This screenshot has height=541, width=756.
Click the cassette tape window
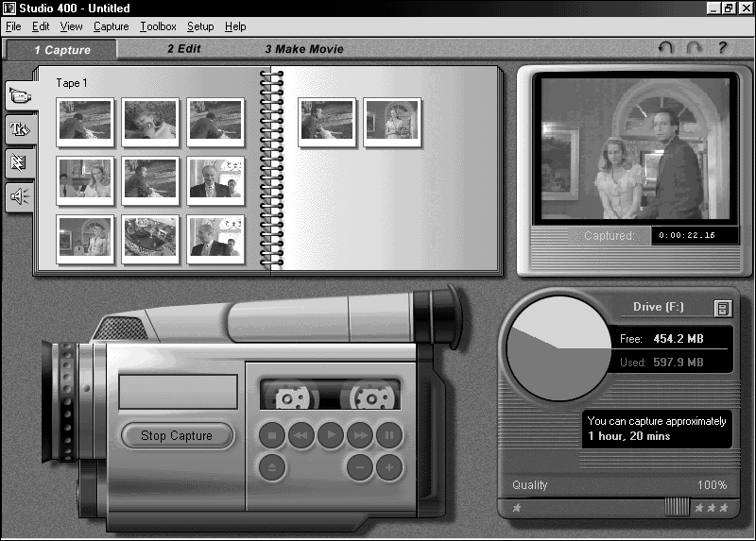pos(330,394)
